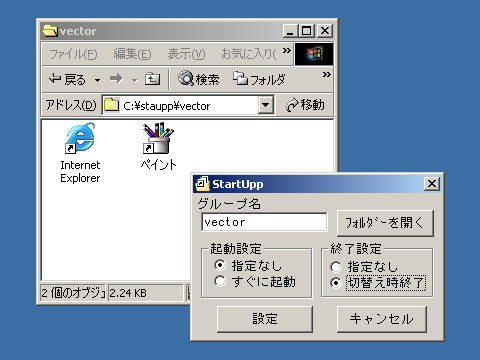Click the 設定 button
The height and width of the screenshot is (360, 480).
coord(265,319)
